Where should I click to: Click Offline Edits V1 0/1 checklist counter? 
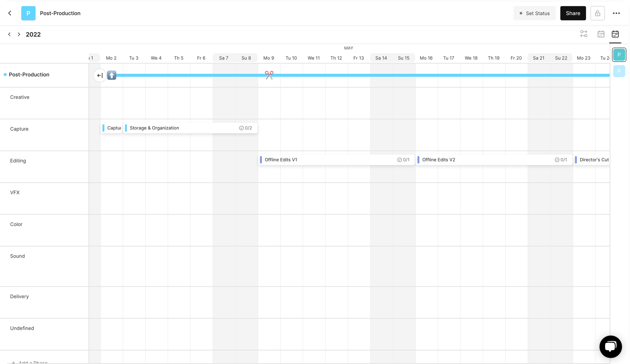point(403,160)
